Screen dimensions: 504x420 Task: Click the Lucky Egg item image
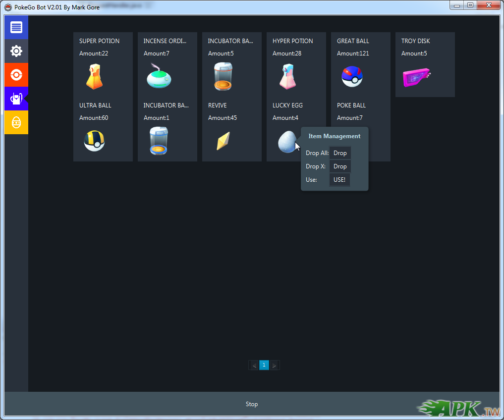(x=287, y=142)
